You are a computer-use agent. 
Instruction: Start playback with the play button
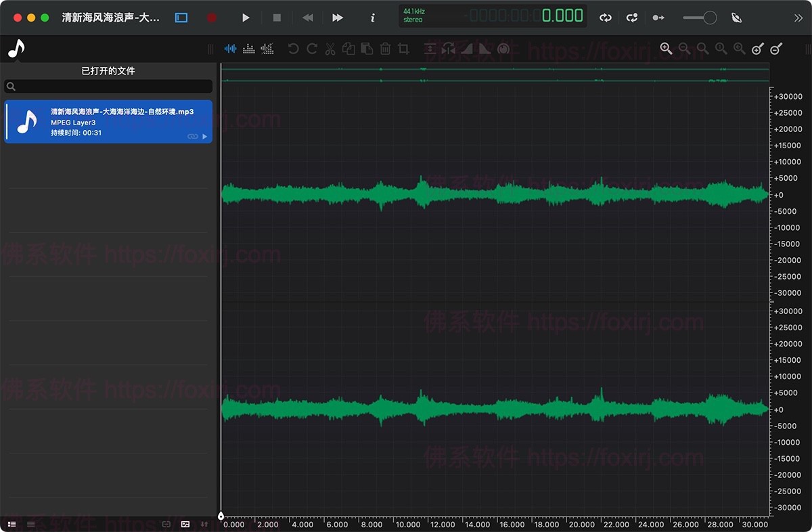coord(246,18)
